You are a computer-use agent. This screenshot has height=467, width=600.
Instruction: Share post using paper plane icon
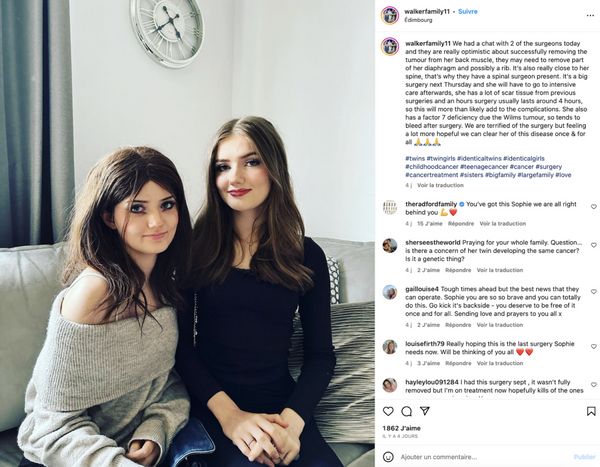425,411
